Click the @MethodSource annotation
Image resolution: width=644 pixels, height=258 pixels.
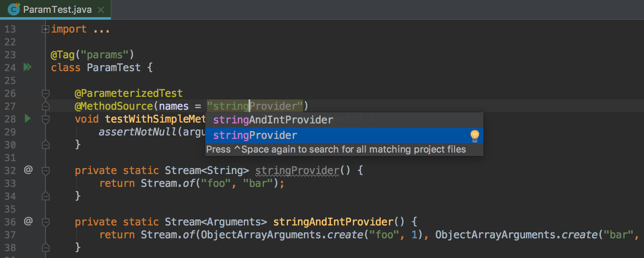(114, 106)
